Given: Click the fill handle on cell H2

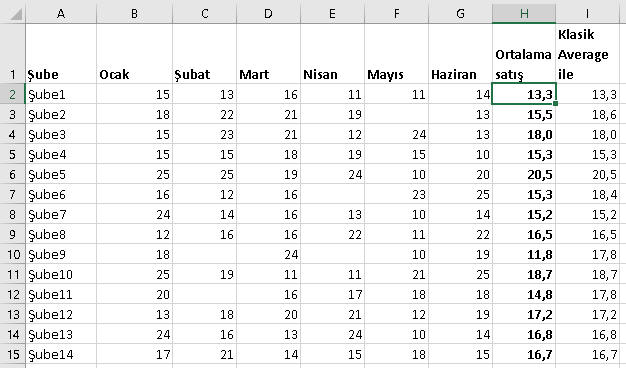Looking at the screenshot, I should click(555, 103).
